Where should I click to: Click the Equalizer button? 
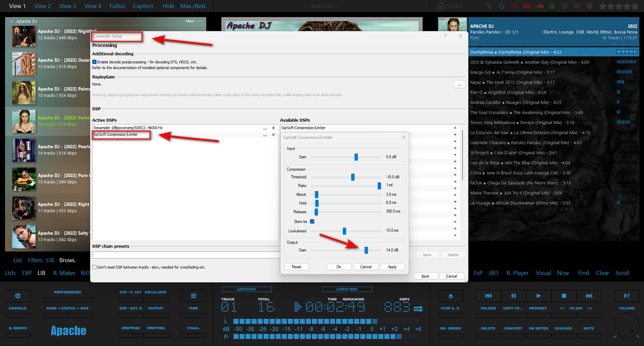tap(155, 292)
